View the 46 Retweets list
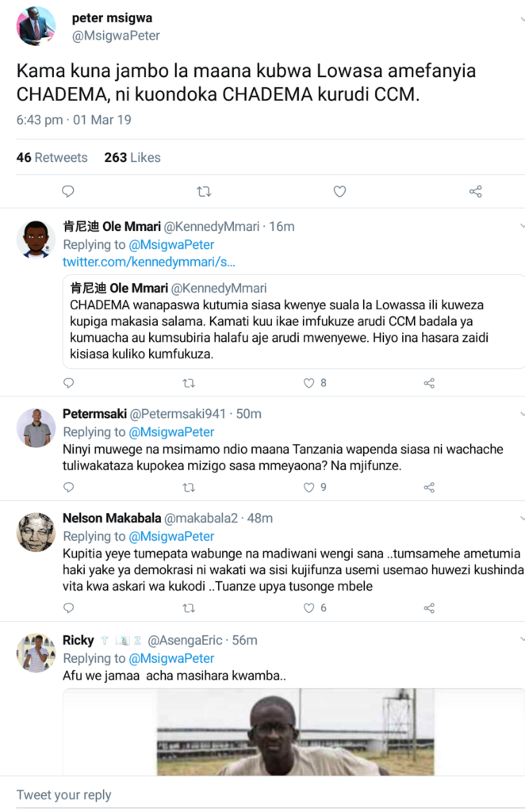The width and height of the screenshot is (525, 812). (x=52, y=158)
